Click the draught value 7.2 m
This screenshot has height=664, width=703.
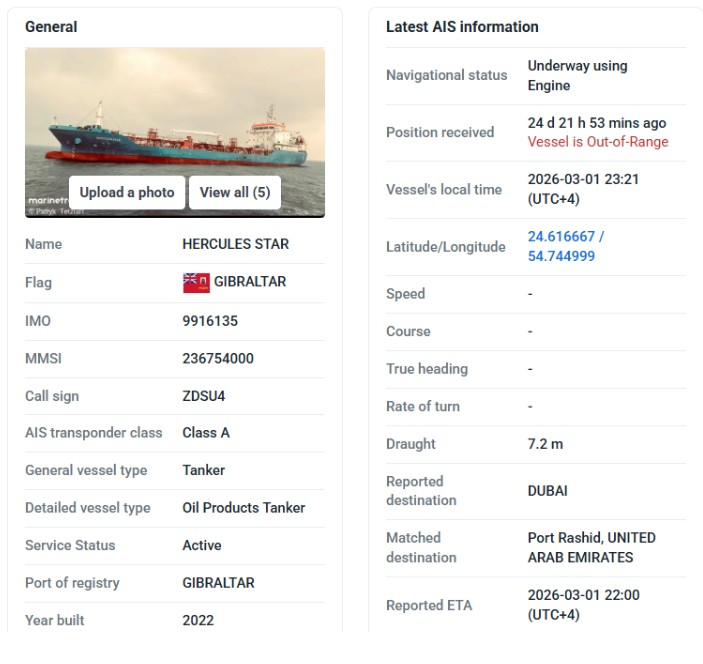point(545,444)
